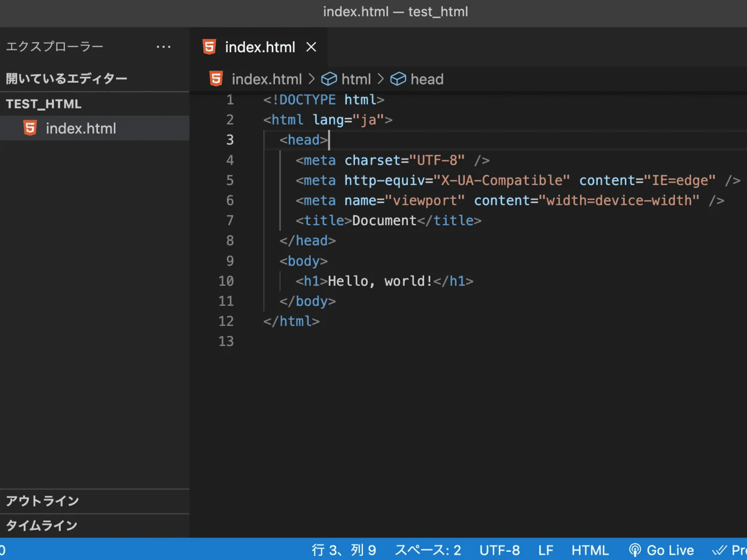Select the HTML language mode indicator
The height and width of the screenshot is (560, 747).
coord(590,550)
